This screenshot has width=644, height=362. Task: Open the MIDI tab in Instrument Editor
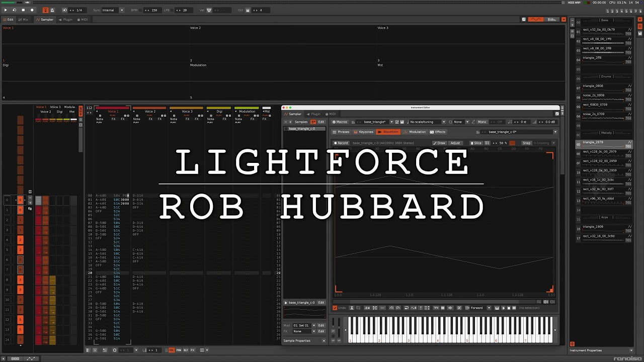(331, 114)
